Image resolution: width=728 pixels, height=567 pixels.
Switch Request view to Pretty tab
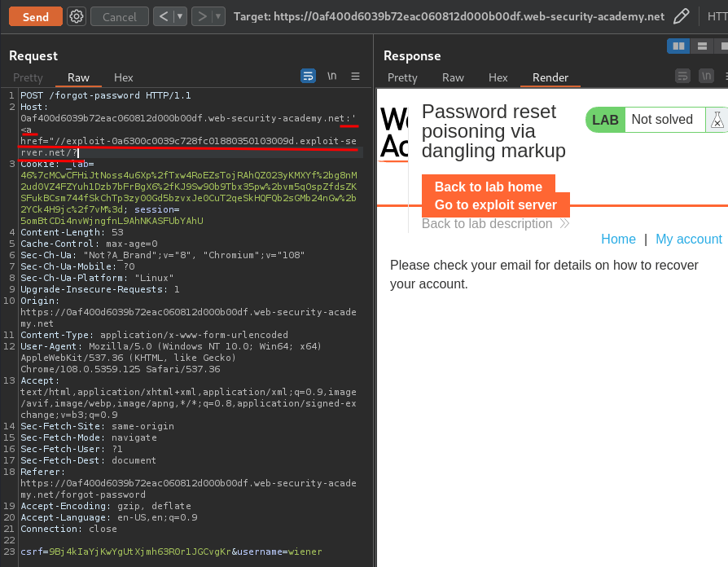[x=28, y=77]
